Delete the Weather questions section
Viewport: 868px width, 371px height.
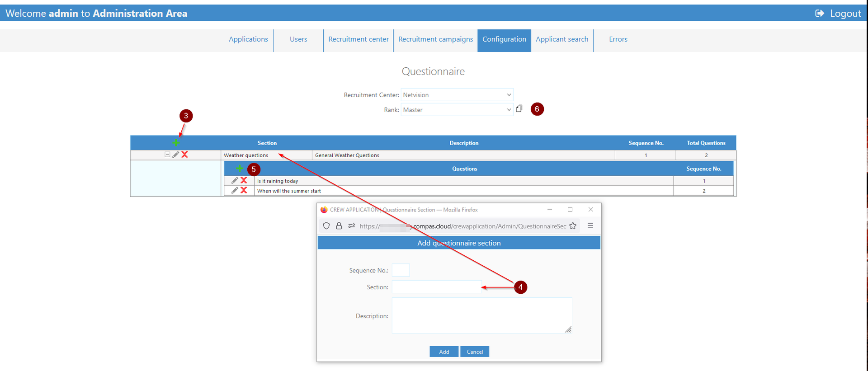pyautogui.click(x=184, y=155)
